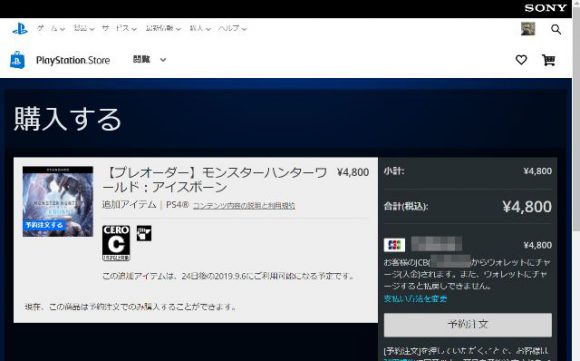Click the 購入する page heading
Image resolution: width=580 pixels, height=361 pixels.
click(68, 119)
